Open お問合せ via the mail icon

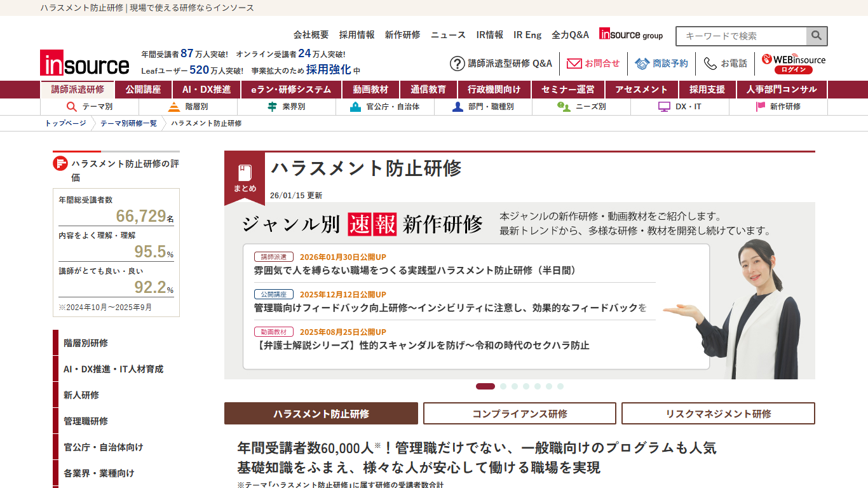(x=575, y=63)
